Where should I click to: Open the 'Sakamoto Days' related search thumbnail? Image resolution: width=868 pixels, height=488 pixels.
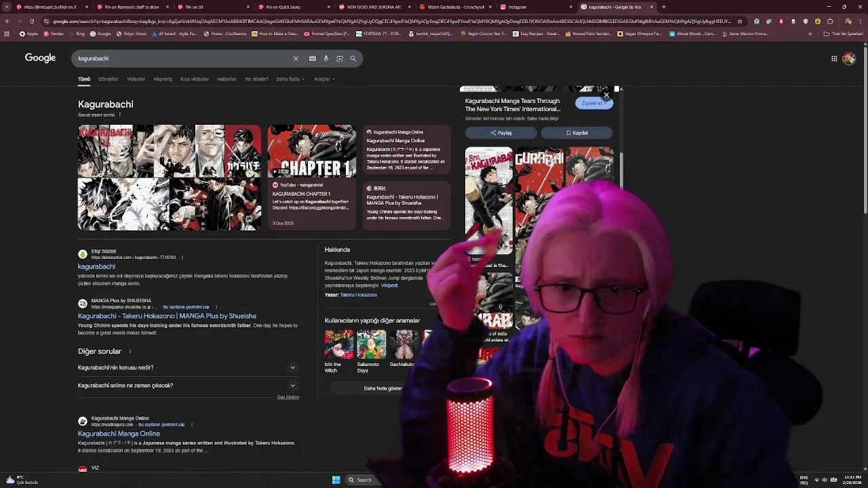(372, 344)
